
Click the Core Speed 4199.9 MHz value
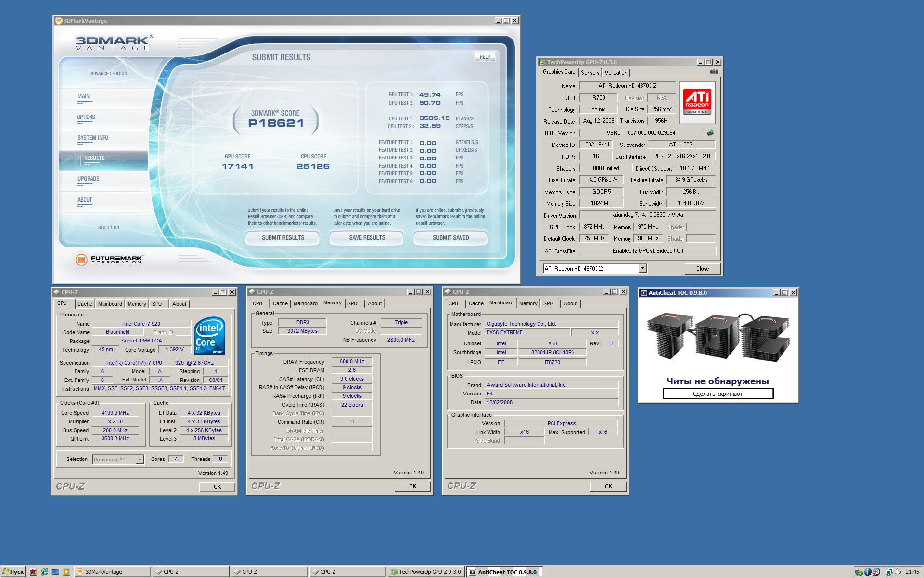[115, 413]
